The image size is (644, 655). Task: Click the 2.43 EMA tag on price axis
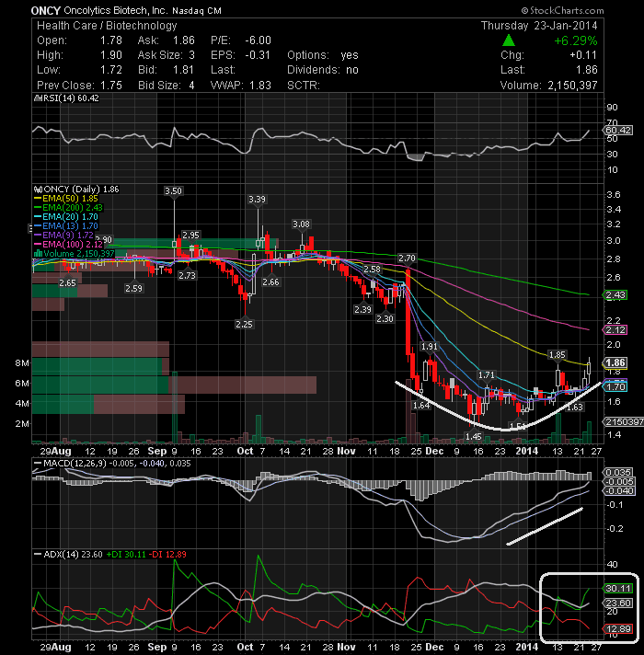615,295
